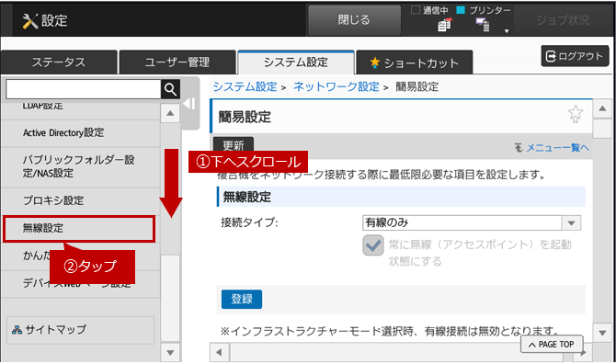This screenshot has height=364, width=616.
Task: Open ショートカット tab
Action: [415, 63]
